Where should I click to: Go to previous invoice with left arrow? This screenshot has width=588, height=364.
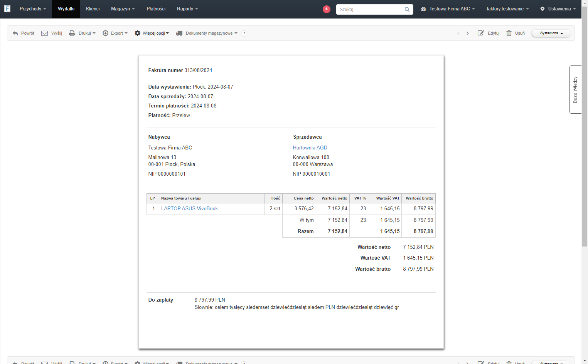tap(458, 34)
